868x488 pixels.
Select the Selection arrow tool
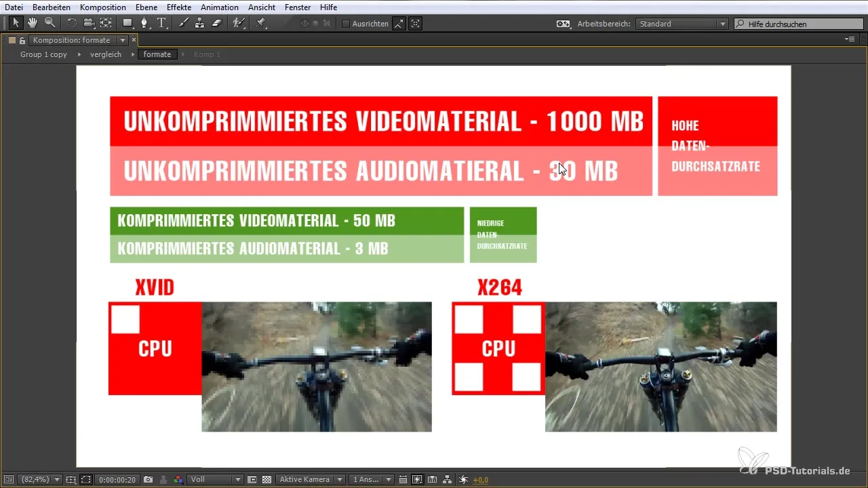pos(16,23)
